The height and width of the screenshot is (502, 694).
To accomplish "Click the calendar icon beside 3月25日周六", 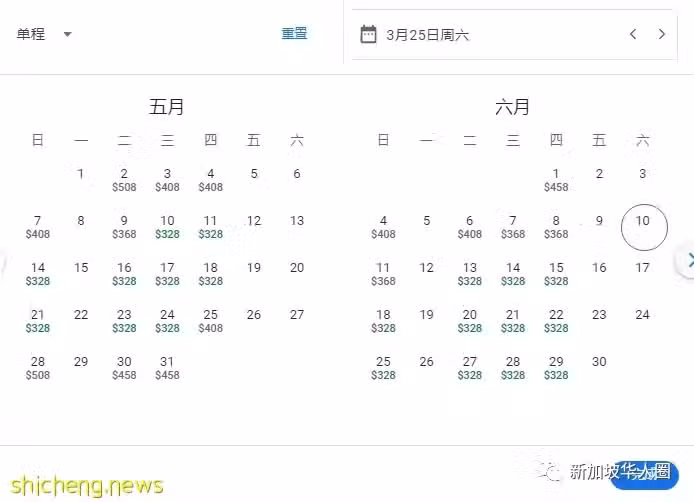I will (368, 34).
